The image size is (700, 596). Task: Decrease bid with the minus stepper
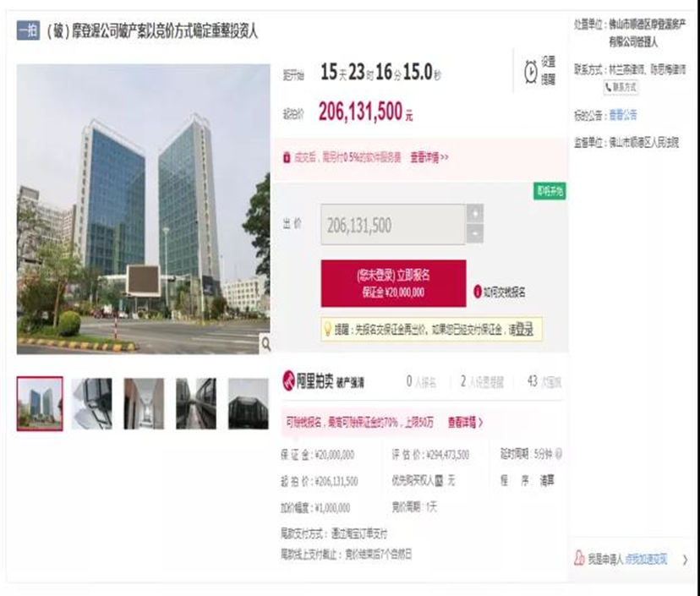[475, 233]
